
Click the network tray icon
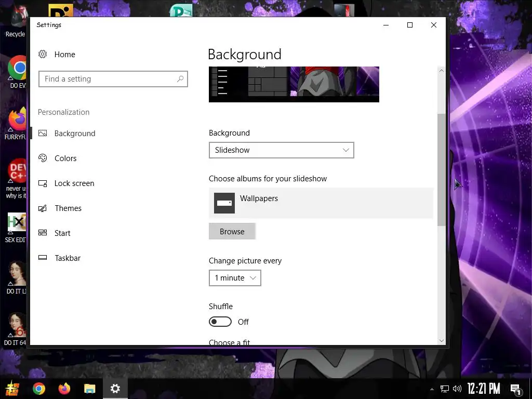pyautogui.click(x=445, y=389)
